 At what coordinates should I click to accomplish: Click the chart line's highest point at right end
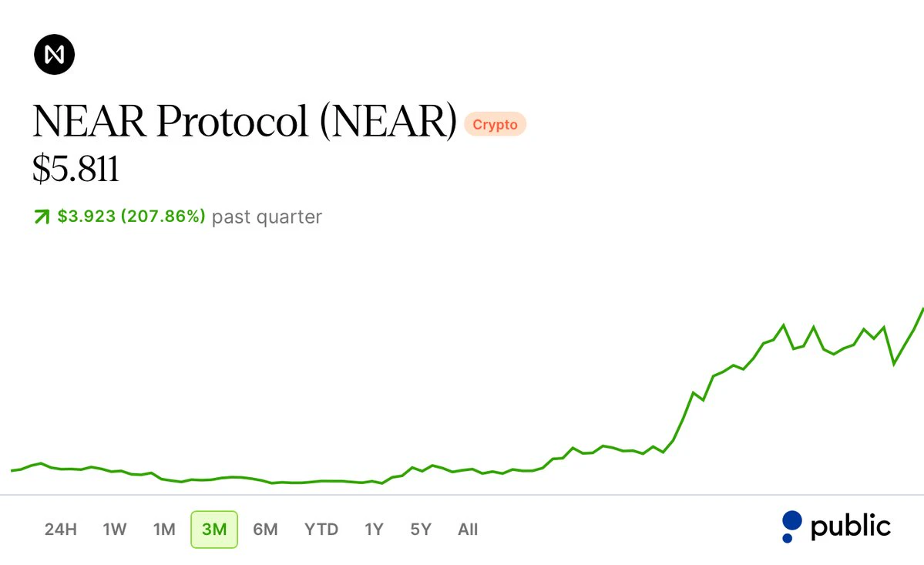(x=922, y=311)
